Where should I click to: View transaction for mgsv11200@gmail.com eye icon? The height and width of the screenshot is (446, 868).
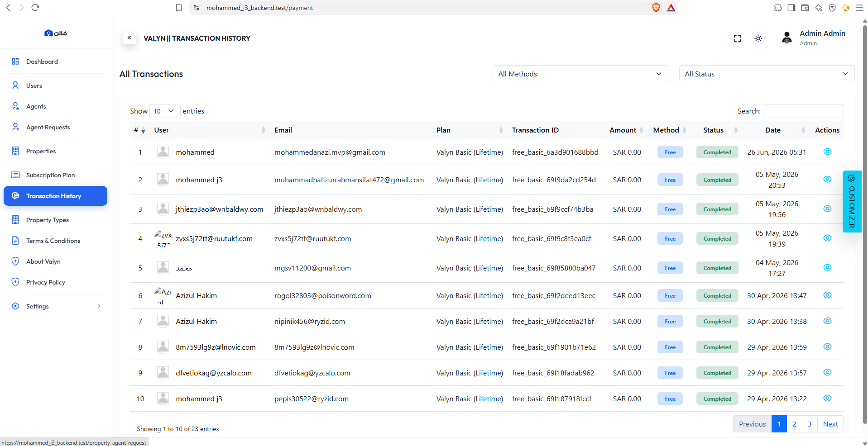click(827, 267)
